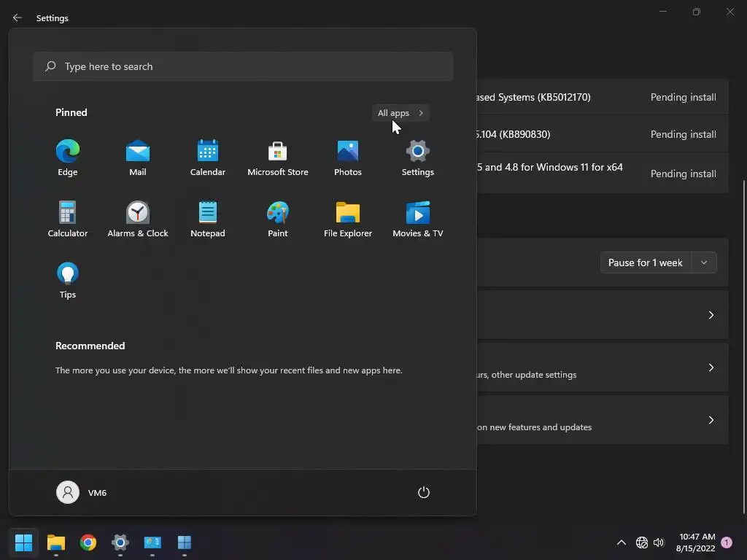
Task: Open the new features and updates row
Action: tap(603, 420)
